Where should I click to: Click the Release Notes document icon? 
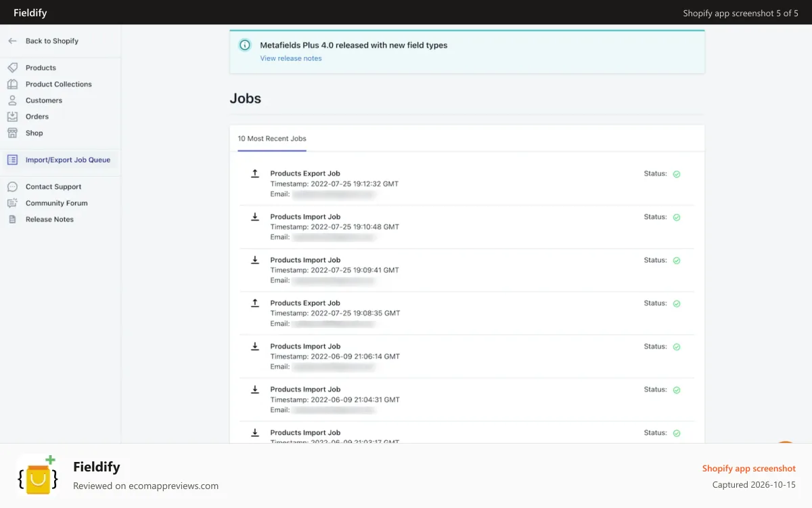tap(12, 219)
